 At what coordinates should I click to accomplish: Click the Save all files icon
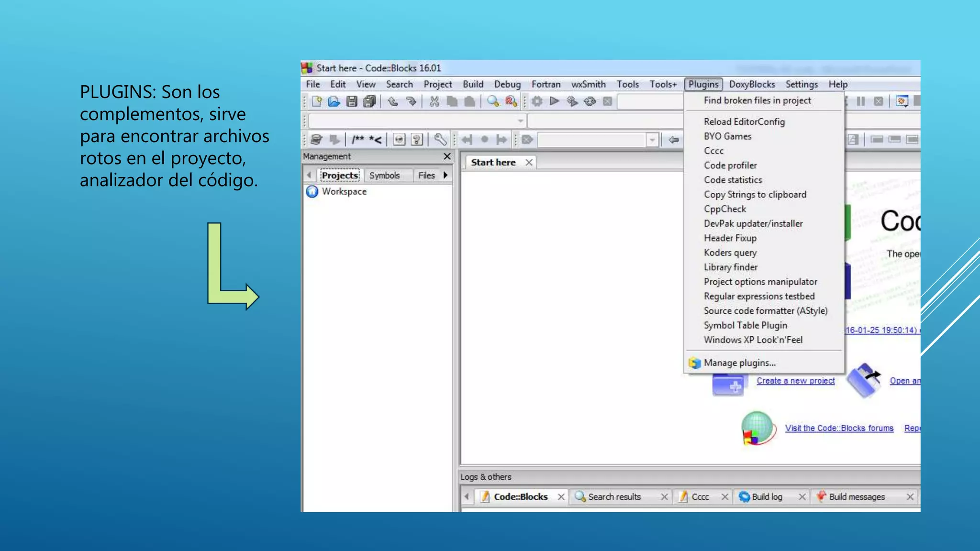369,101
